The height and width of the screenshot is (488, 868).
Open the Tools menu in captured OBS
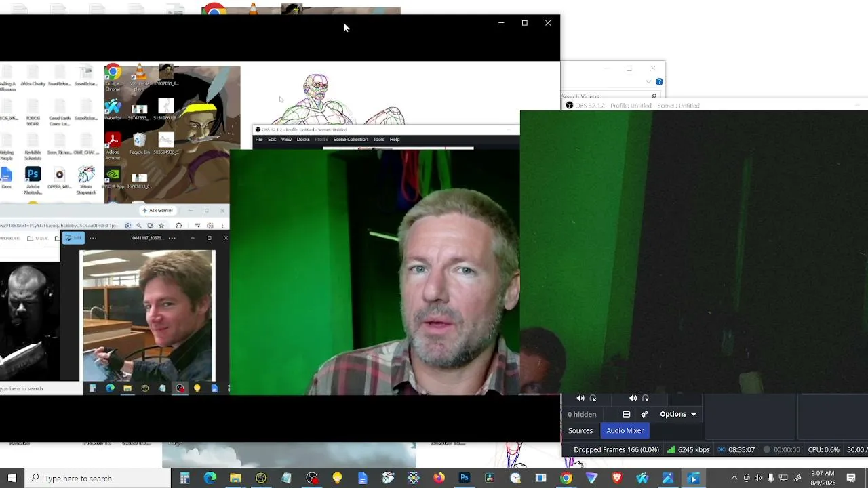click(x=379, y=140)
